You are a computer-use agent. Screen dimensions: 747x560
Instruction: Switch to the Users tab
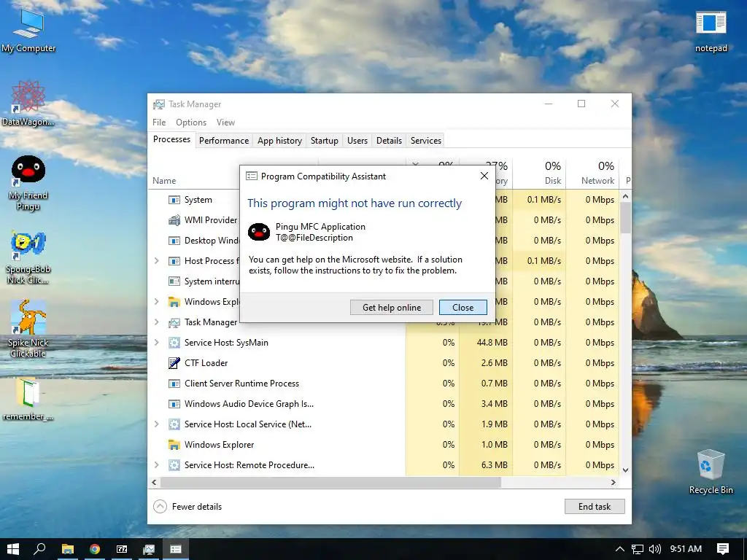(x=357, y=141)
